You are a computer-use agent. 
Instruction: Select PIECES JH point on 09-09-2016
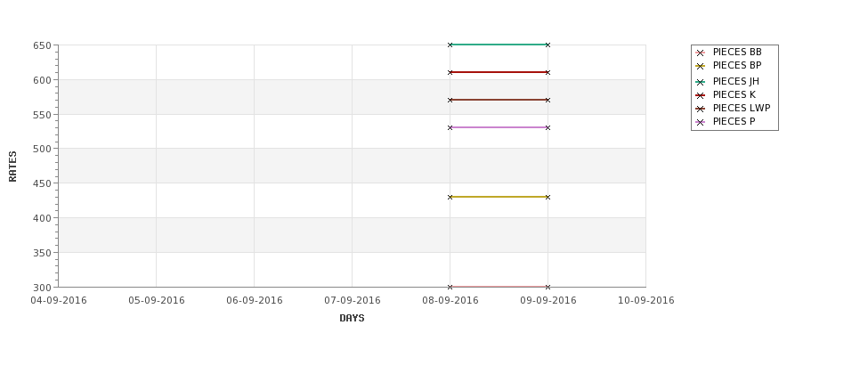pos(548,45)
